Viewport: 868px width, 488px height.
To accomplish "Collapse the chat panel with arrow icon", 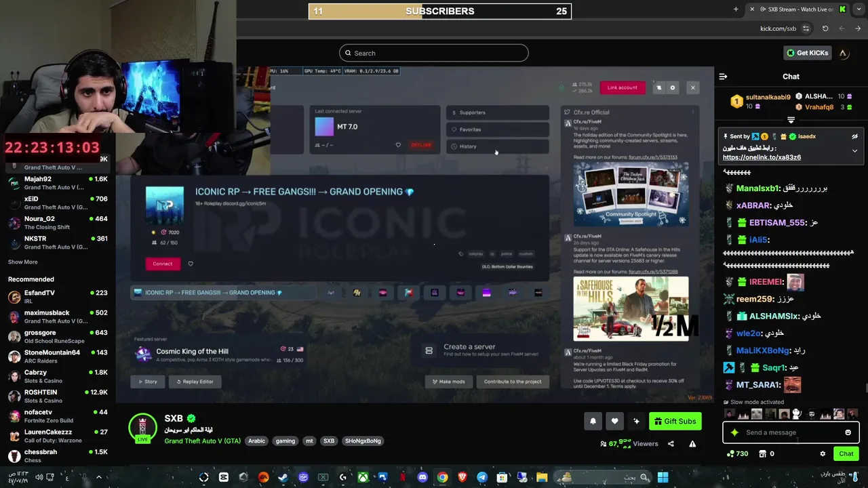I will [723, 77].
